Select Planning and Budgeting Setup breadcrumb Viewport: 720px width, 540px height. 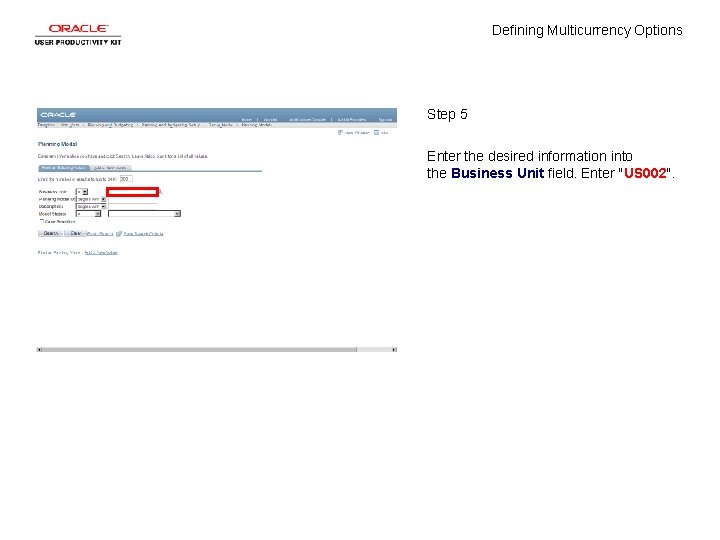[171, 125]
